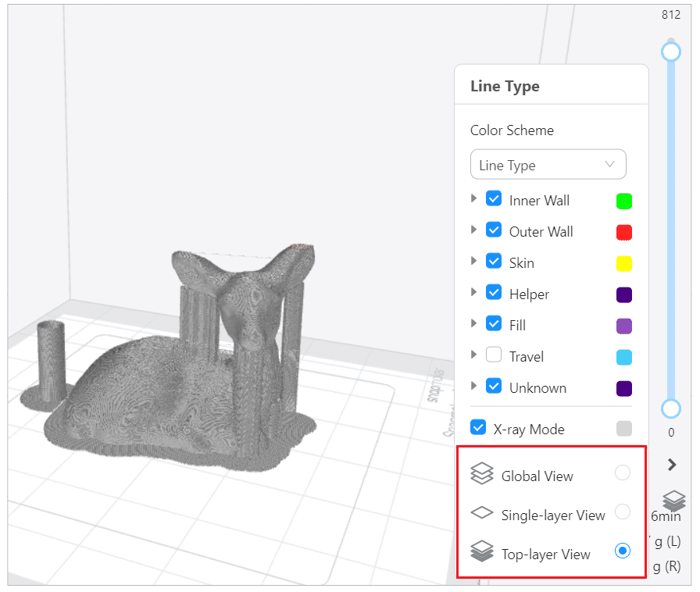Click the Global View stacked-layers icon
The image size is (700, 592).
(x=482, y=474)
